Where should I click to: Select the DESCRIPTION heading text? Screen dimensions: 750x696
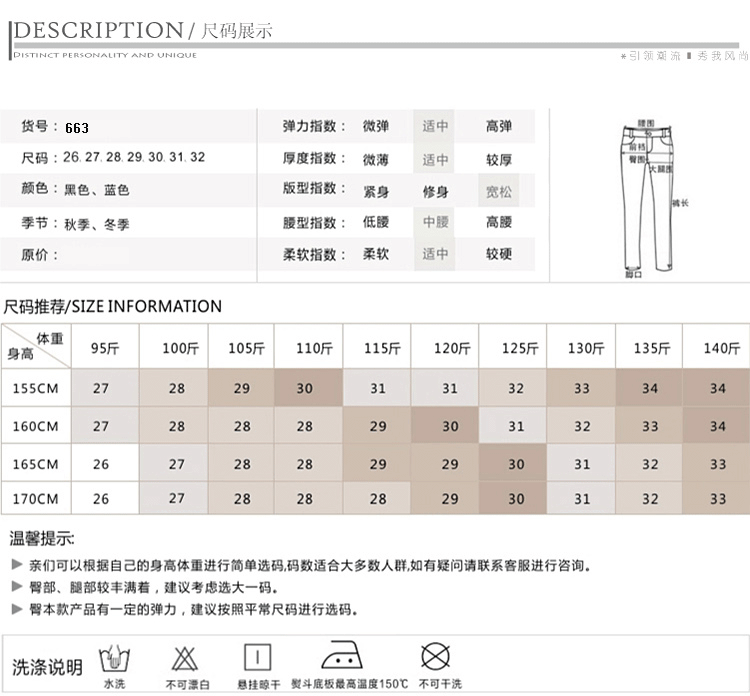99,31
